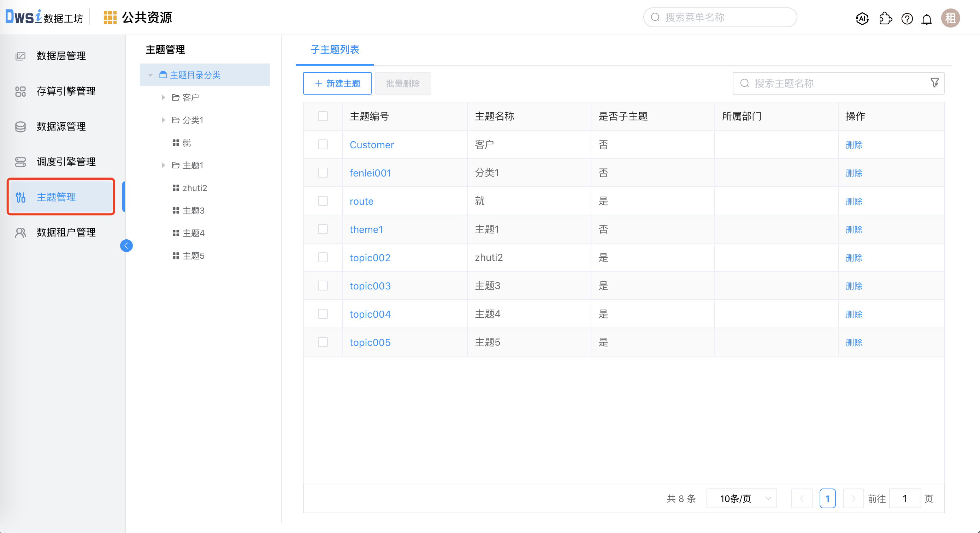
Task: Check the checkbox for row Customer
Action: tap(323, 144)
